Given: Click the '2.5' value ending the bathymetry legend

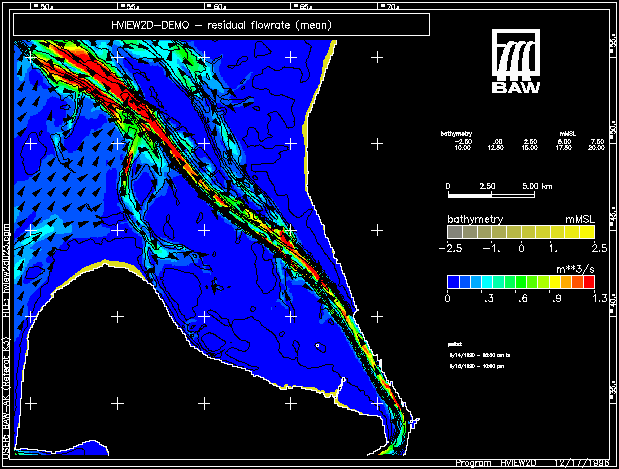Looking at the screenshot, I should tap(599, 248).
